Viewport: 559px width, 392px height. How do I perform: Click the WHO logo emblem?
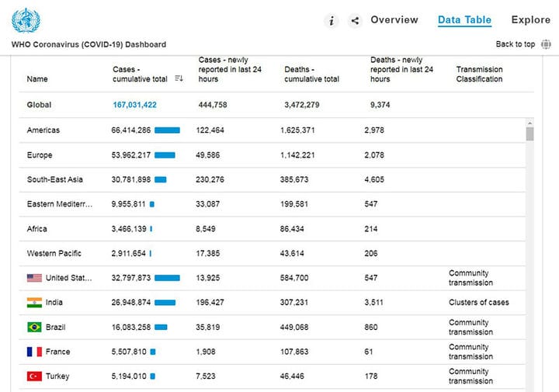pos(26,21)
